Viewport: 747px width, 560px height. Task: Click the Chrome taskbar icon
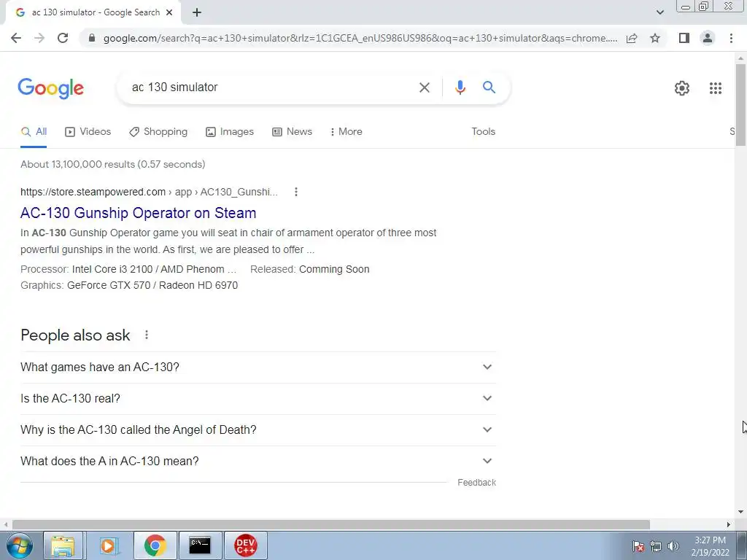click(x=155, y=545)
